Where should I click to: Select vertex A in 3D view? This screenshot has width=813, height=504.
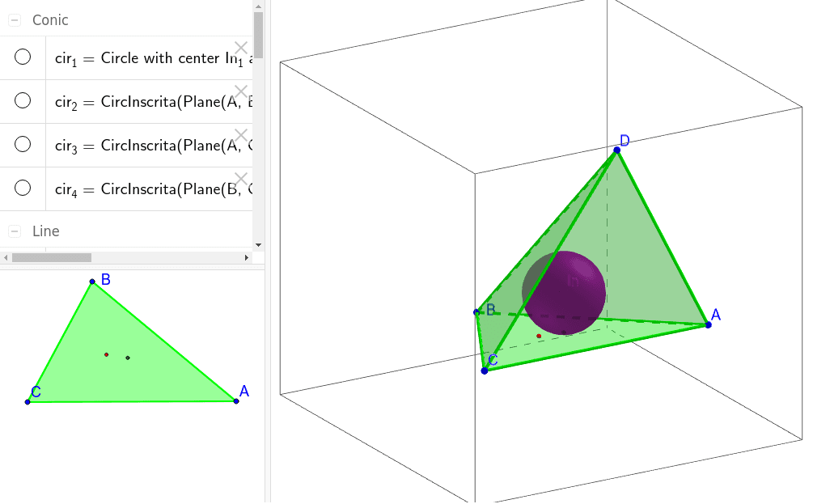709,324
